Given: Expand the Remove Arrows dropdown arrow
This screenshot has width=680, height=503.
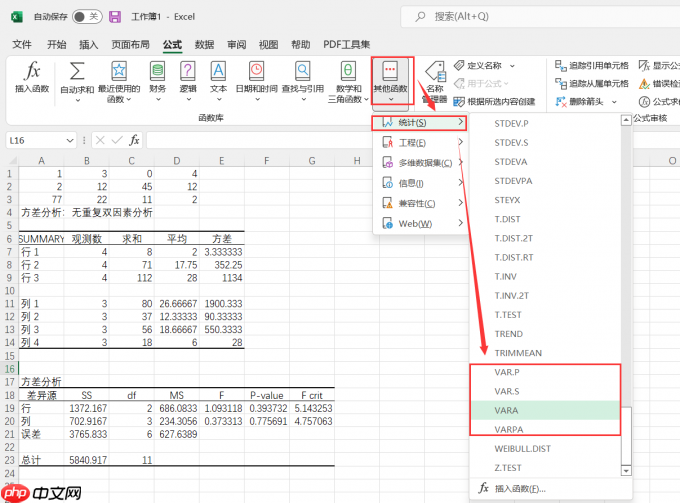Looking at the screenshot, I should pos(614,102).
